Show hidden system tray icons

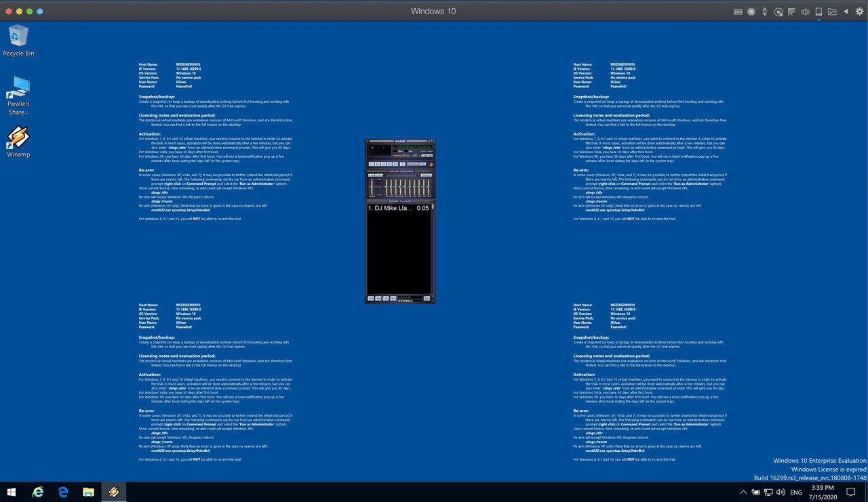tap(743, 493)
